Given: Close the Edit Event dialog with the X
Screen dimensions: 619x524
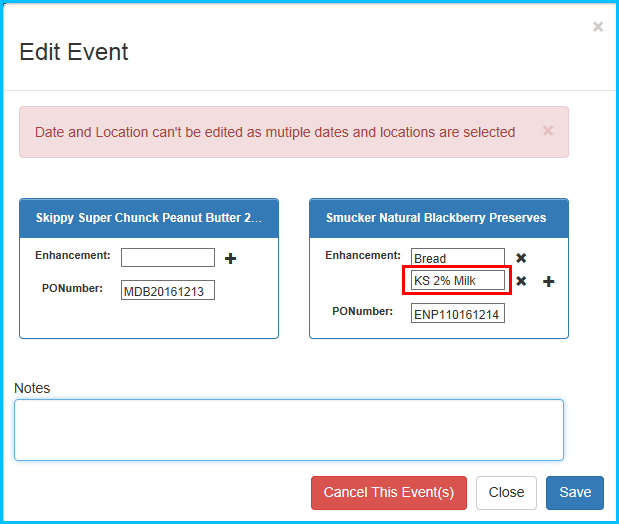Looking at the screenshot, I should click(598, 27).
